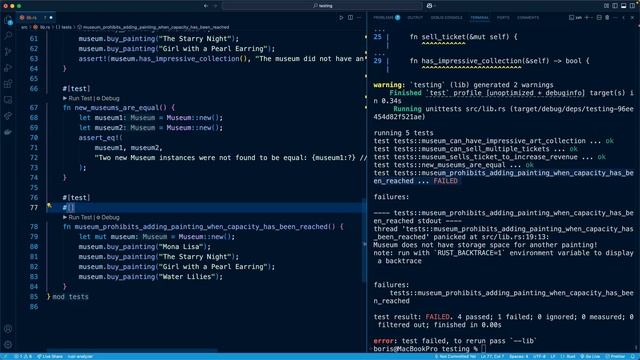Open Copilot icon in title bar

[x=429, y=6]
